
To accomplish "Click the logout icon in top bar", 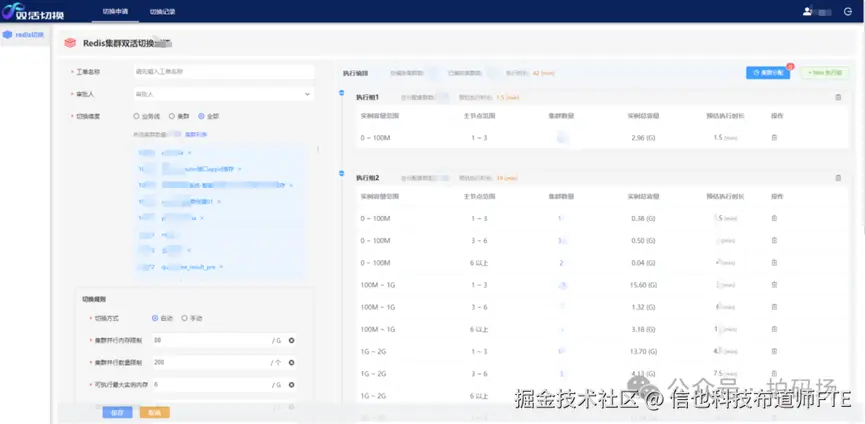I will click(848, 11).
